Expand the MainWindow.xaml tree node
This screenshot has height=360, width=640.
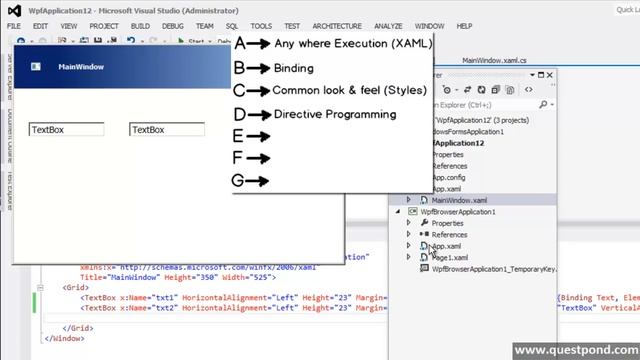coord(408,200)
